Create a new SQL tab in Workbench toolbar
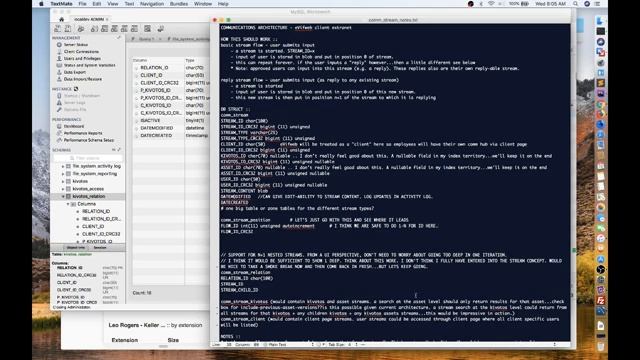 point(58,29)
